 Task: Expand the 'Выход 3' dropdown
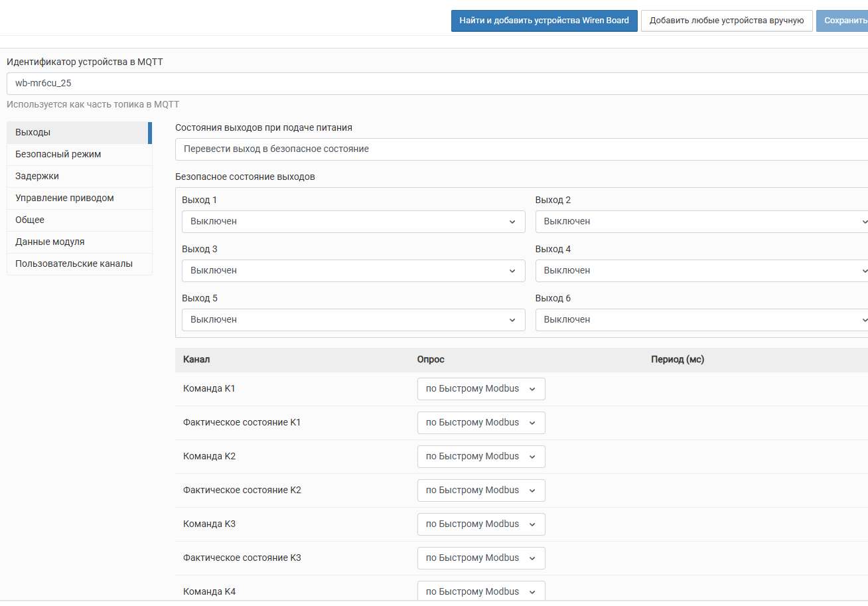pyautogui.click(x=353, y=271)
